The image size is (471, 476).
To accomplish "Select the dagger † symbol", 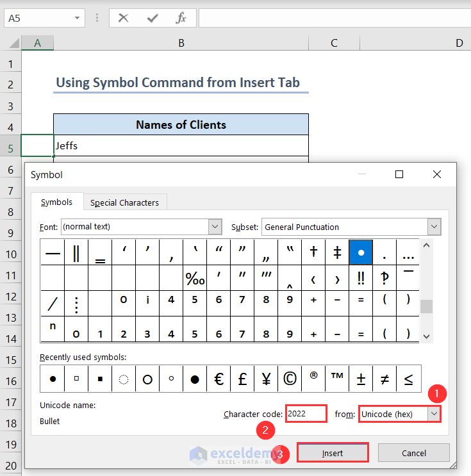I will (313, 252).
